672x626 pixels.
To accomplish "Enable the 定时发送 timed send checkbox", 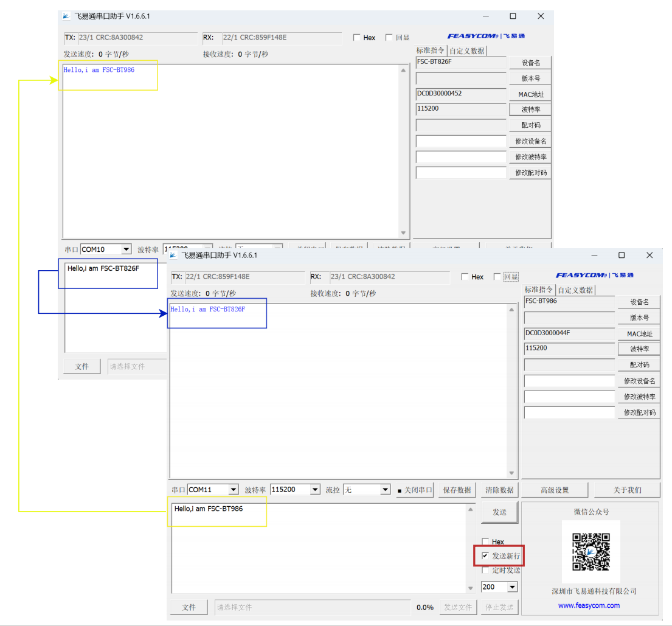I will (x=485, y=570).
